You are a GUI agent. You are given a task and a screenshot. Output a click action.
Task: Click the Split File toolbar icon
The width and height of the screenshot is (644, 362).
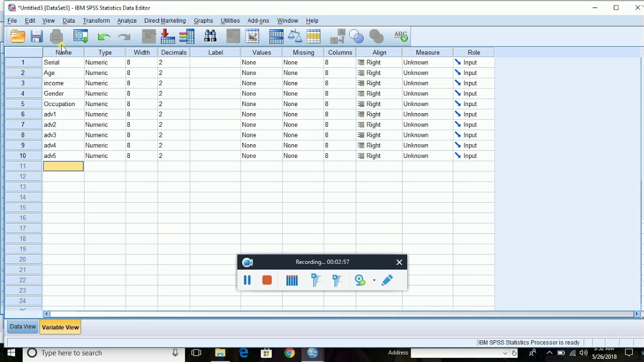coord(276,36)
